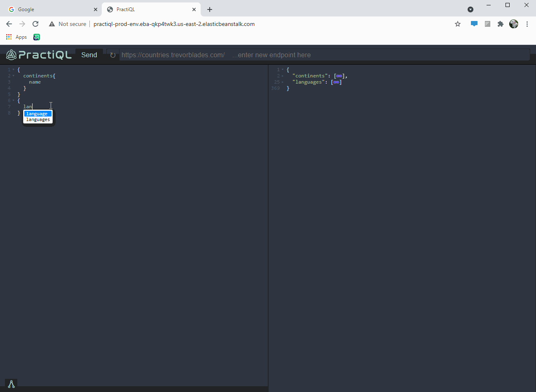
Task: Click the refresh endpoint arrow icon
Action: pos(112,55)
